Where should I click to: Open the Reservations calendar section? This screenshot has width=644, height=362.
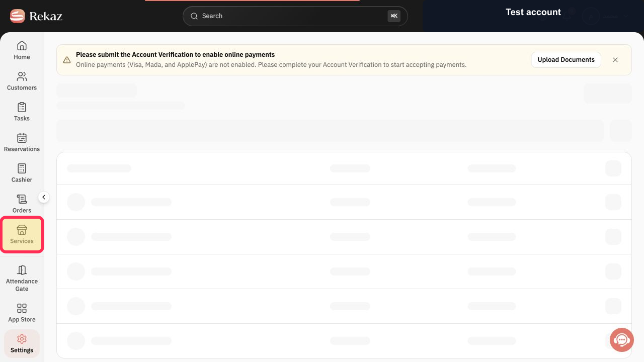(x=22, y=142)
